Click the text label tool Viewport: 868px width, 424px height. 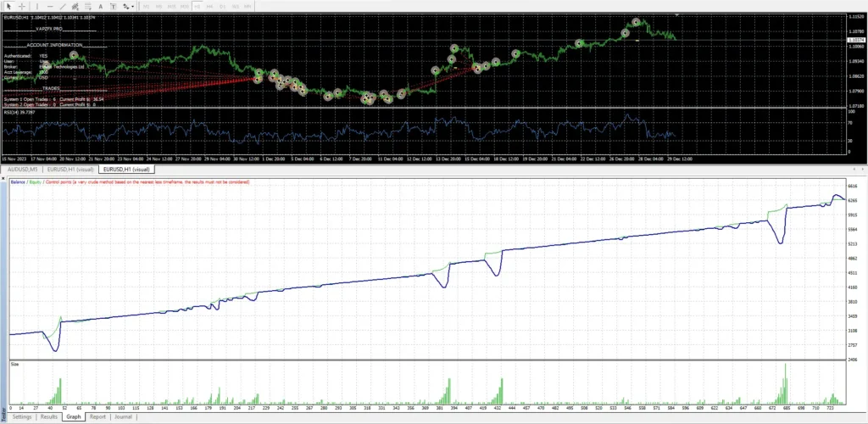pos(114,6)
